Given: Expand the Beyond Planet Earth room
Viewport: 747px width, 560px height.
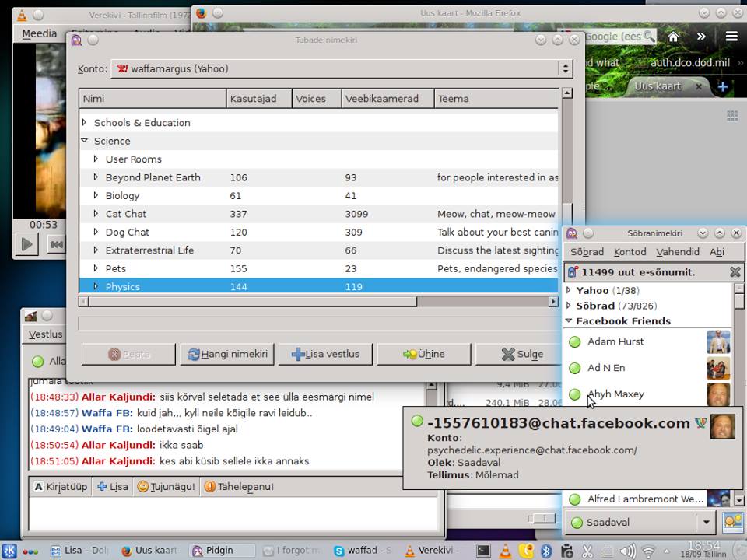Looking at the screenshot, I should click(96, 177).
